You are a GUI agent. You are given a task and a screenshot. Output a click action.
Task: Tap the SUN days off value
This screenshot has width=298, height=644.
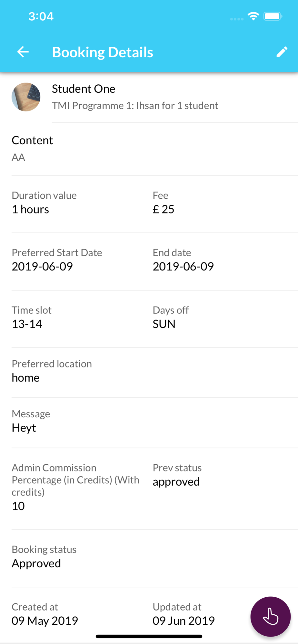tap(164, 324)
